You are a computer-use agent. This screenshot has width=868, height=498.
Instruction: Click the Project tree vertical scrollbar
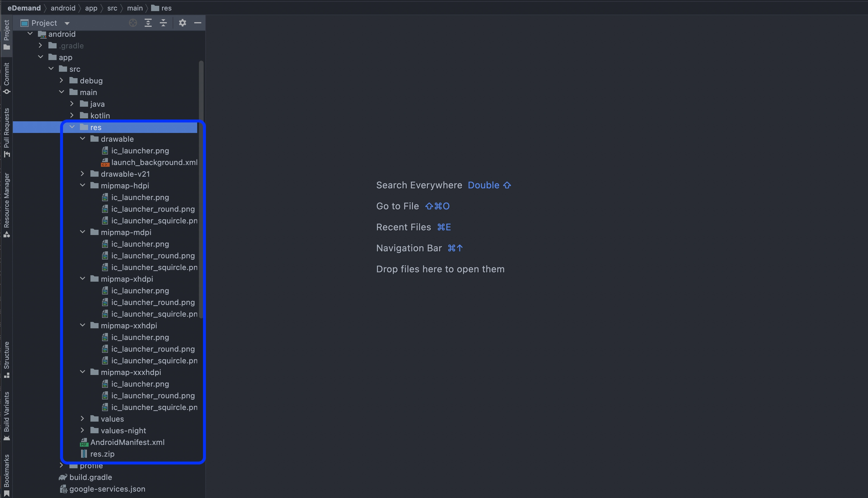pos(201,189)
